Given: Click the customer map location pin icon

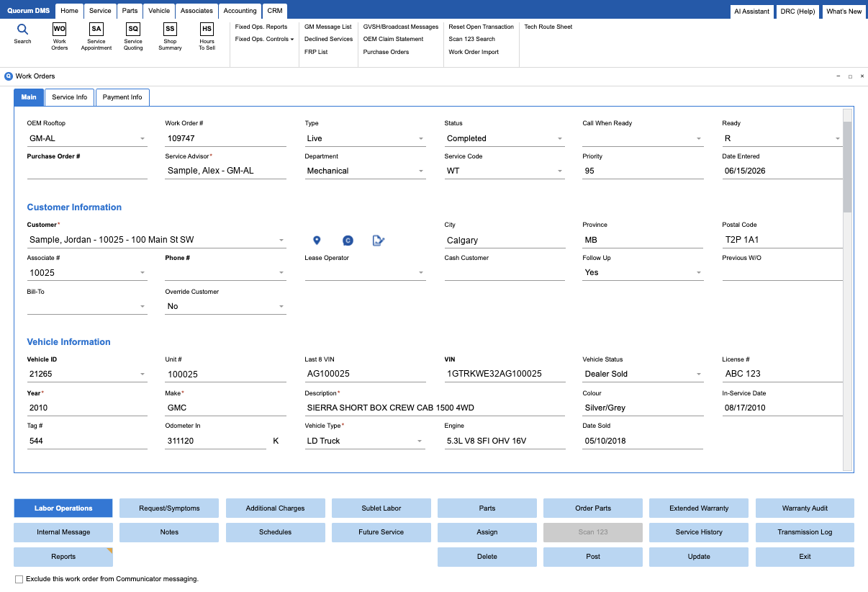Looking at the screenshot, I should 317,241.
